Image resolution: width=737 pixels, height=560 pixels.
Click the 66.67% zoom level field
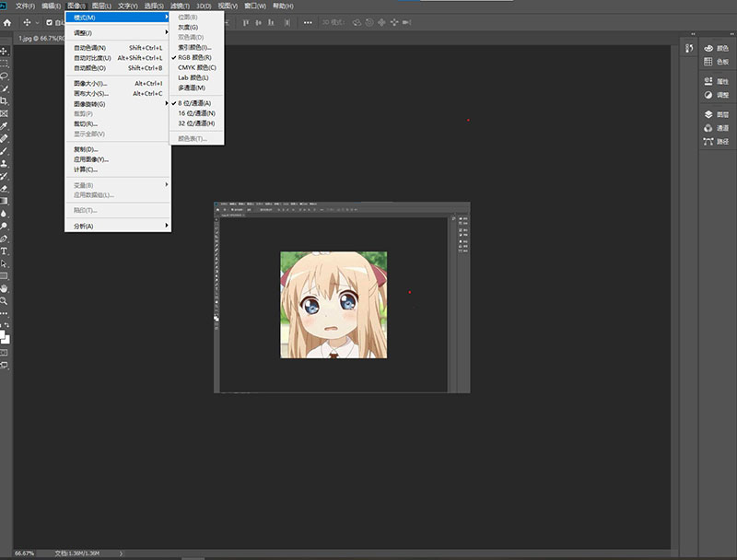tap(25, 554)
